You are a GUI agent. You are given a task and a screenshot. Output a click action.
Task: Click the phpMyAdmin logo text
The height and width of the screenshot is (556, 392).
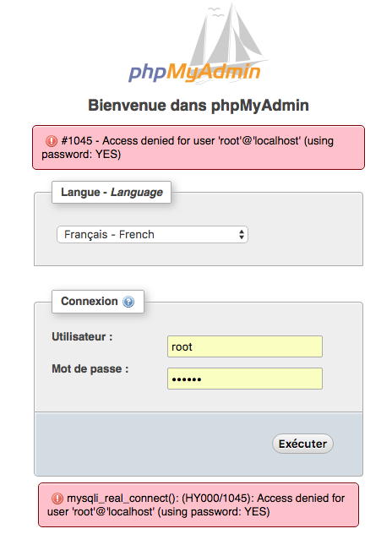point(194,73)
